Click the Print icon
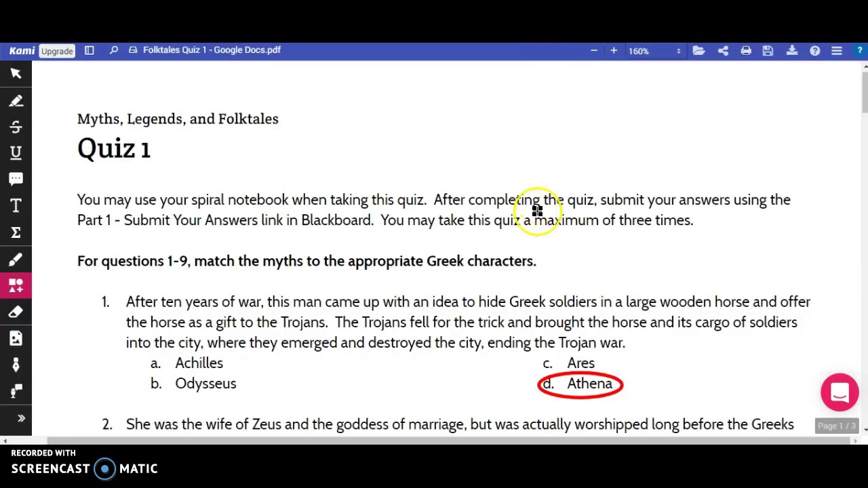Image resolution: width=868 pixels, height=488 pixels. coord(746,51)
